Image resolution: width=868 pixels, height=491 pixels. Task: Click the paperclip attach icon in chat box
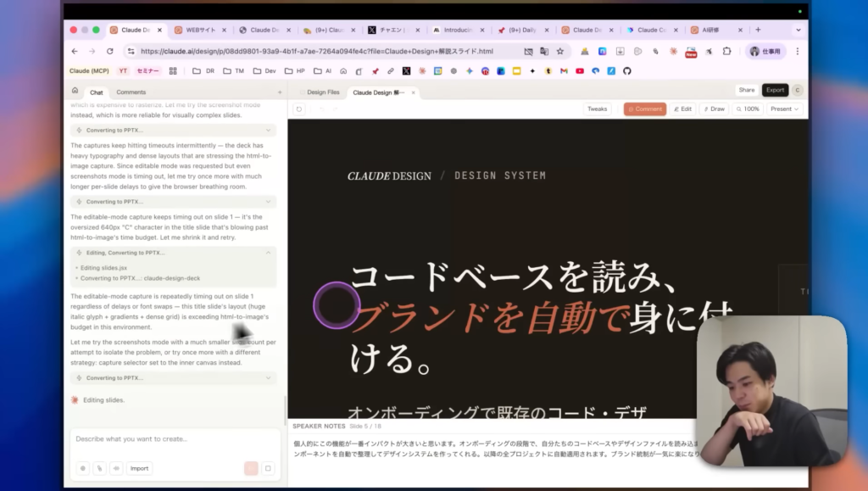99,468
